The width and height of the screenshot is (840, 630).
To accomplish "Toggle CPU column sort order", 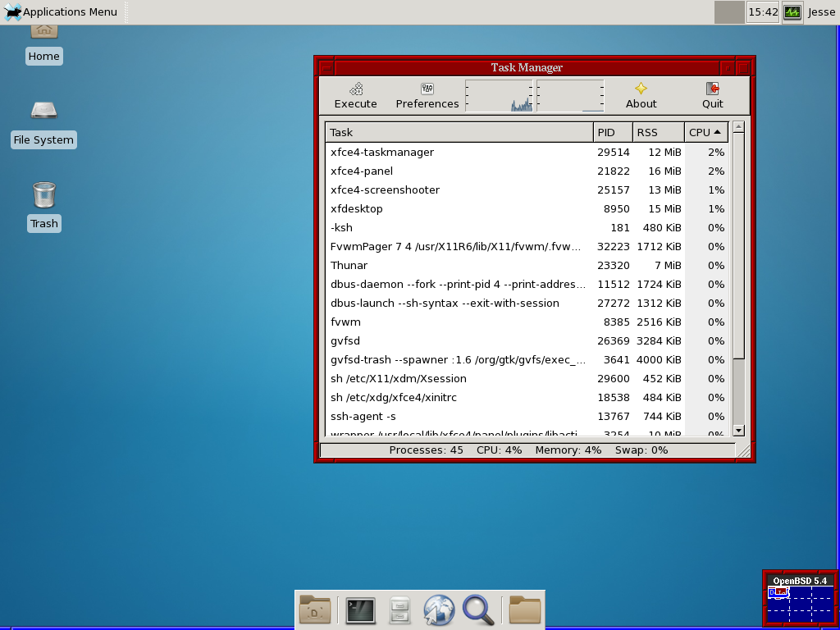I will pyautogui.click(x=706, y=132).
